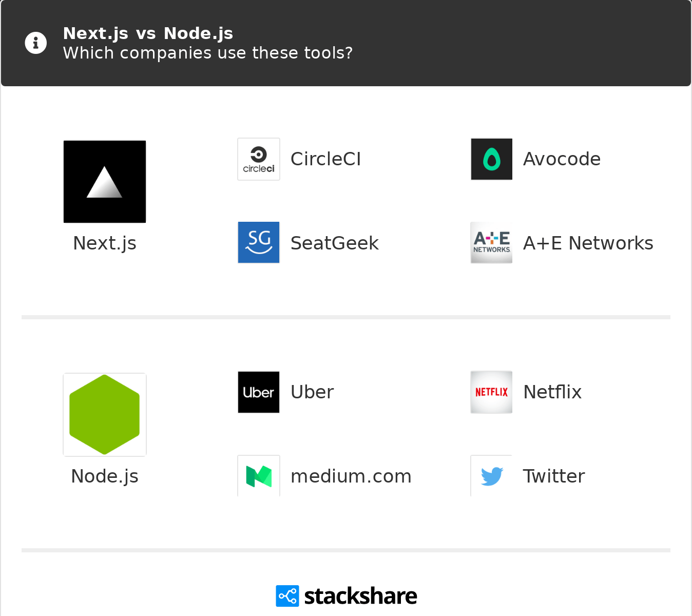The height and width of the screenshot is (616, 692).
Task: Click the Node.js label under hexagon
Action: click(x=105, y=476)
